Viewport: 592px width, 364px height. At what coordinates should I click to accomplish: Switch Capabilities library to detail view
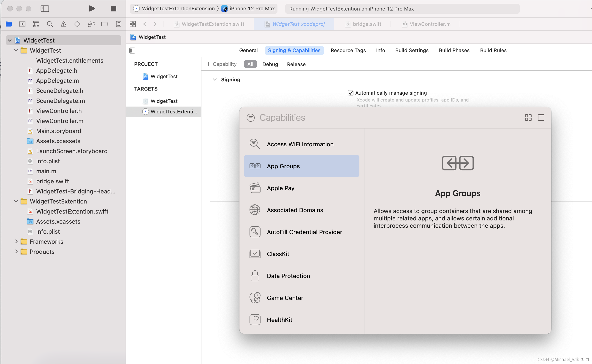click(x=541, y=118)
